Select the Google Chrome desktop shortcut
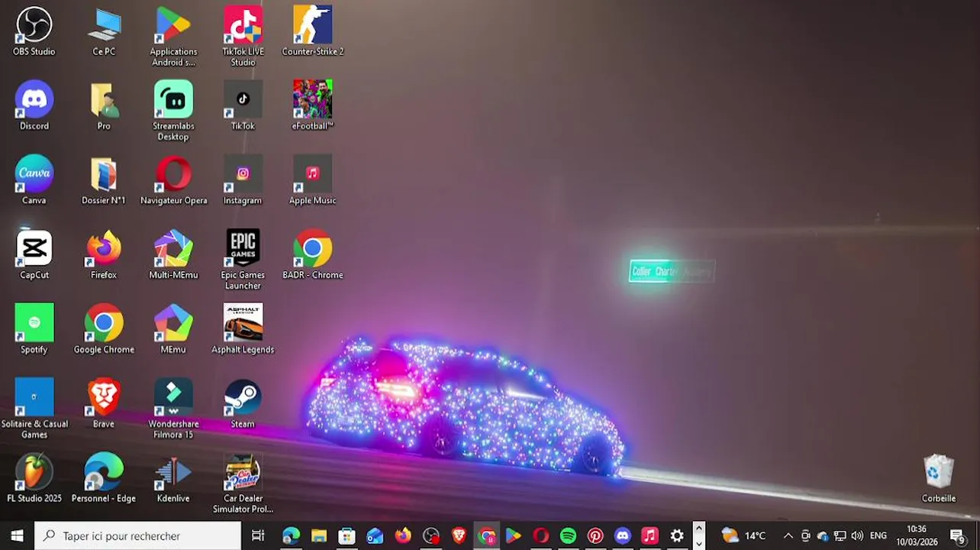Screen dimensions: 980x550 (104, 329)
